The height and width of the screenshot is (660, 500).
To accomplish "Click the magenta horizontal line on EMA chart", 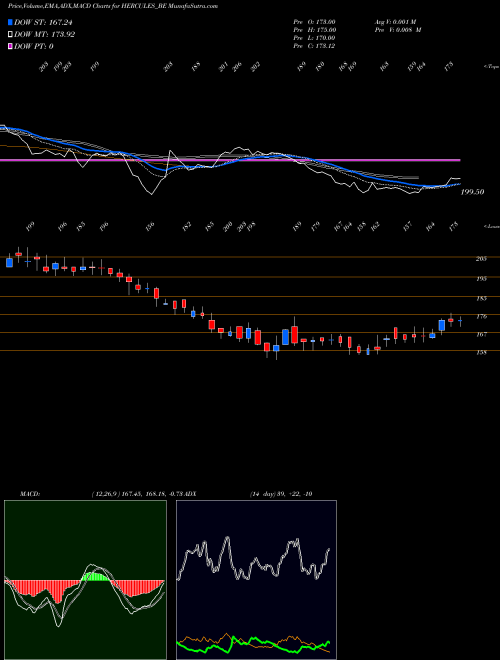I will pos(230,160).
